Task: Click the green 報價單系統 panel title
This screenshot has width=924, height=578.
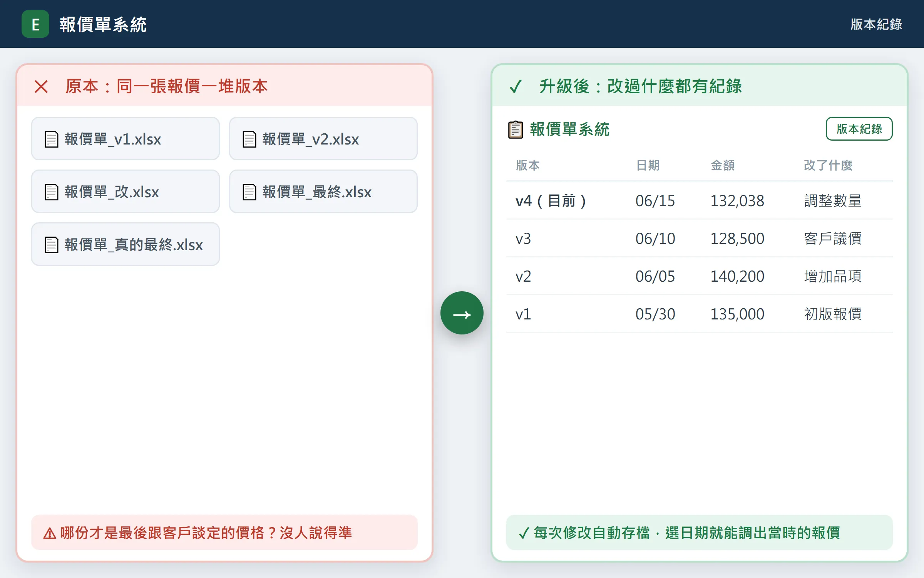Action: [570, 129]
